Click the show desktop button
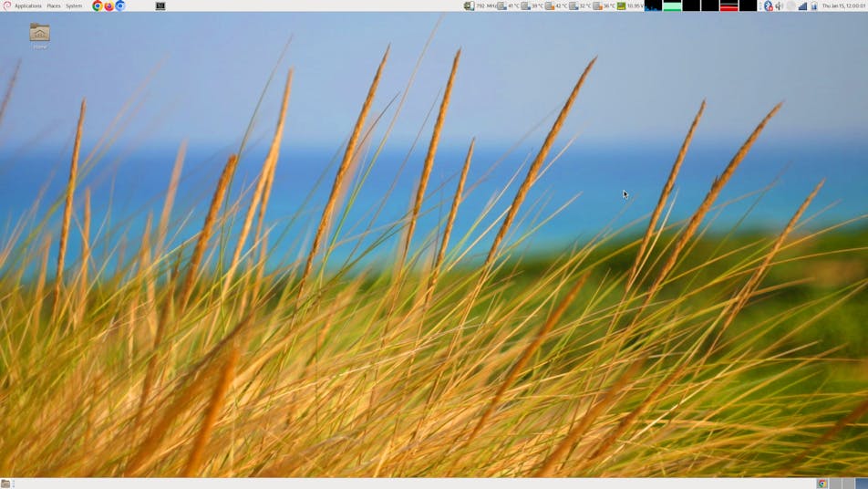Viewport: 868px width, 489px height. point(5,484)
